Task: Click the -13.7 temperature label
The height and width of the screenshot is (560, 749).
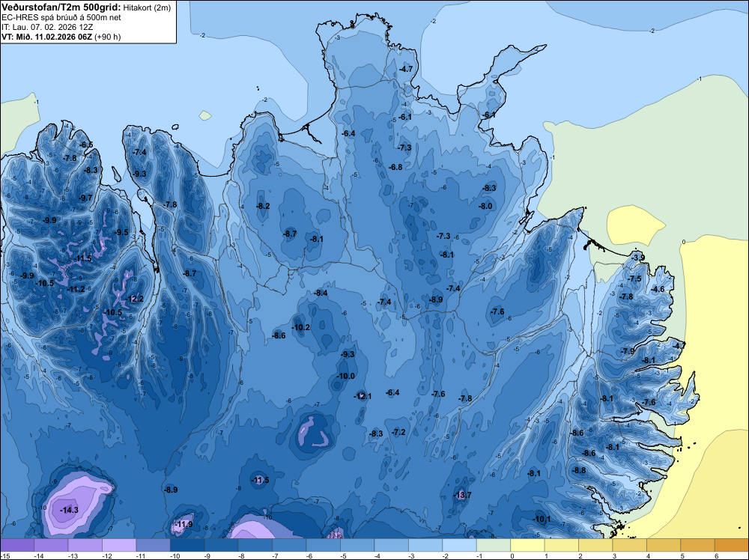Action: tap(462, 495)
